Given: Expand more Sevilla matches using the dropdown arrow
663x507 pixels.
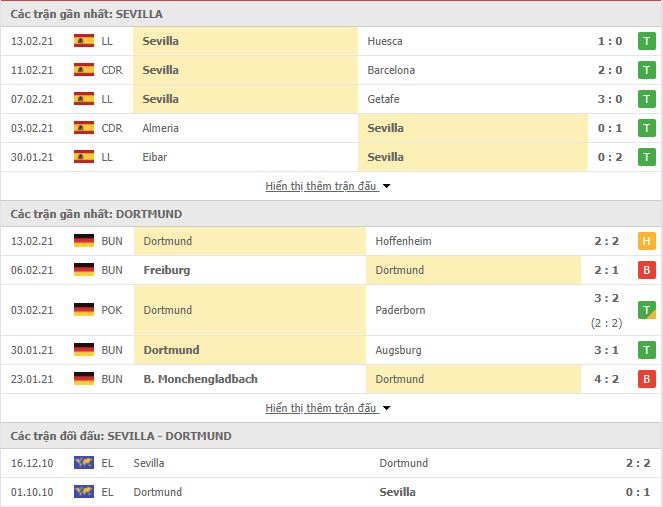Looking at the screenshot, I should click(386, 186).
